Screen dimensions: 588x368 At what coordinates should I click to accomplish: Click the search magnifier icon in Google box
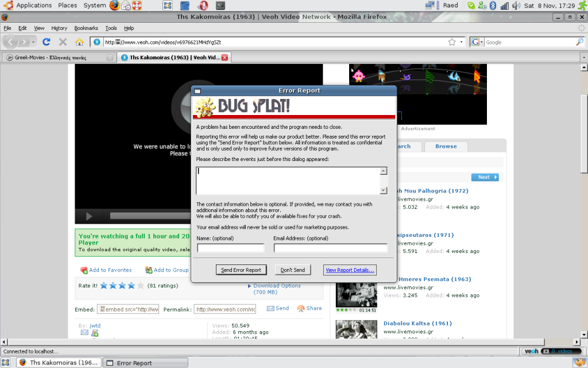click(580, 42)
